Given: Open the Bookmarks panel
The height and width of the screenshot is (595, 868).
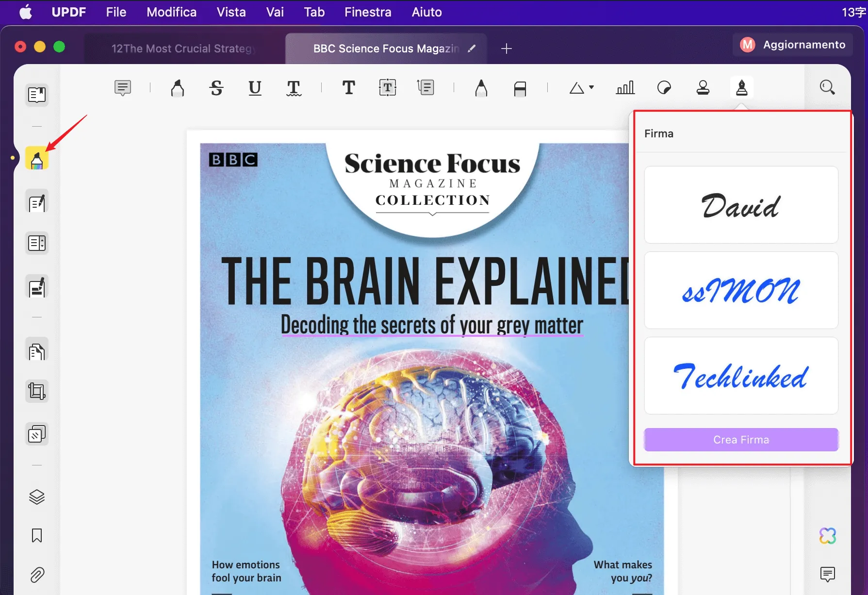Looking at the screenshot, I should [x=37, y=536].
